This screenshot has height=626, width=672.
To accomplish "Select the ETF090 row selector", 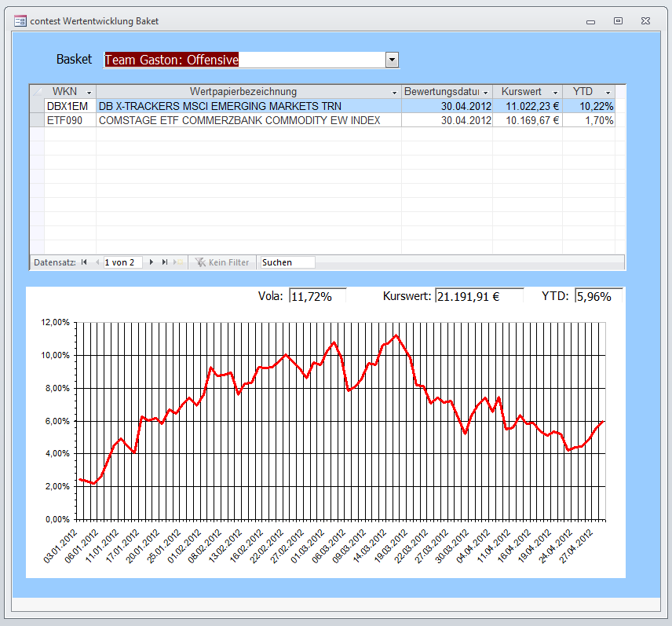I will point(36,120).
